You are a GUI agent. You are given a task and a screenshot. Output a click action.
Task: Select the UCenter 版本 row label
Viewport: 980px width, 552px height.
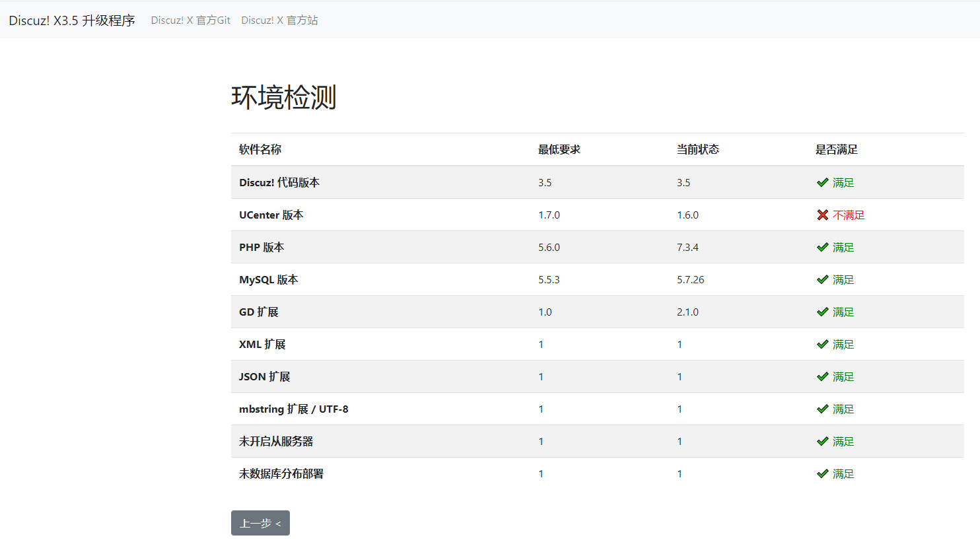271,215
